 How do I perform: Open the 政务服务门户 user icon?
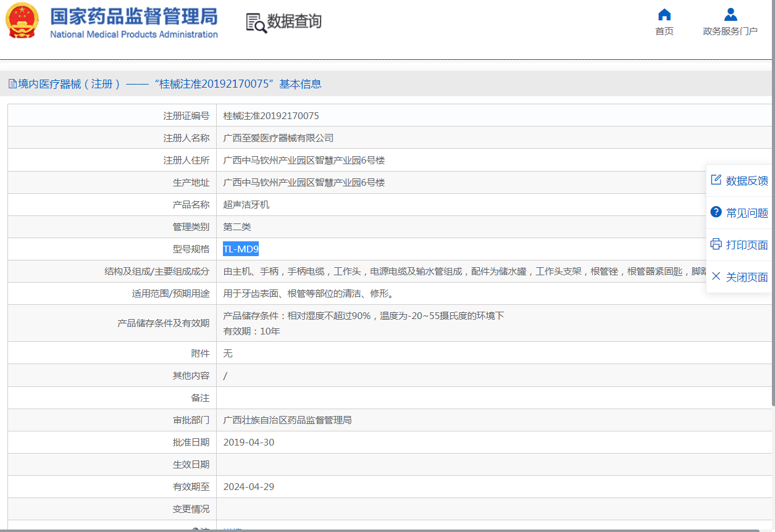731,15
